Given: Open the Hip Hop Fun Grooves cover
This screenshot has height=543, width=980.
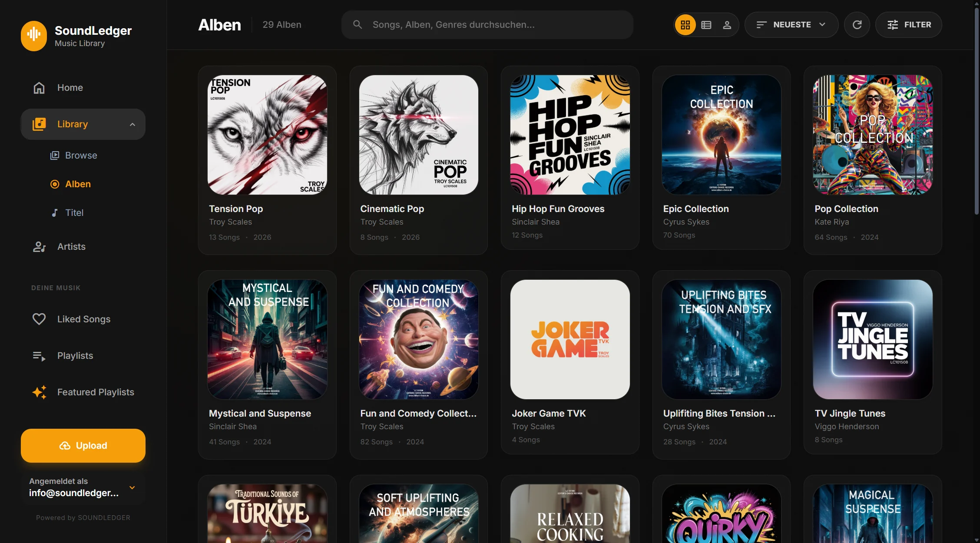Looking at the screenshot, I should point(570,135).
